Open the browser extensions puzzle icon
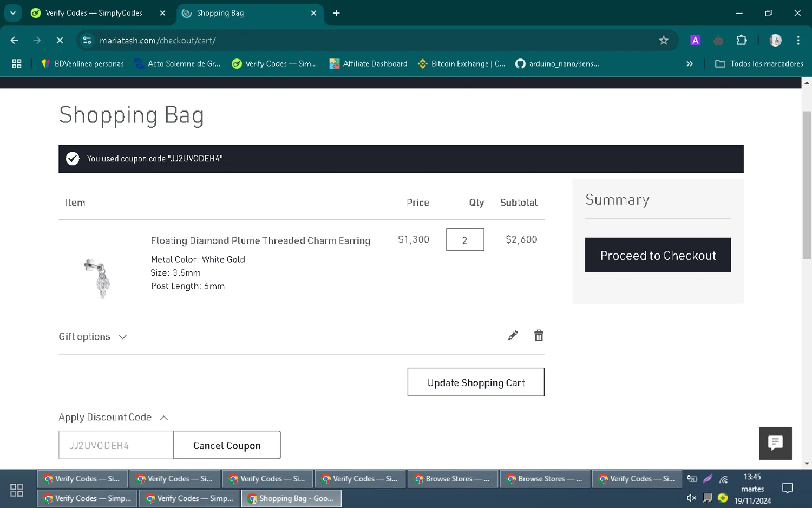The height and width of the screenshot is (508, 812). tap(742, 41)
